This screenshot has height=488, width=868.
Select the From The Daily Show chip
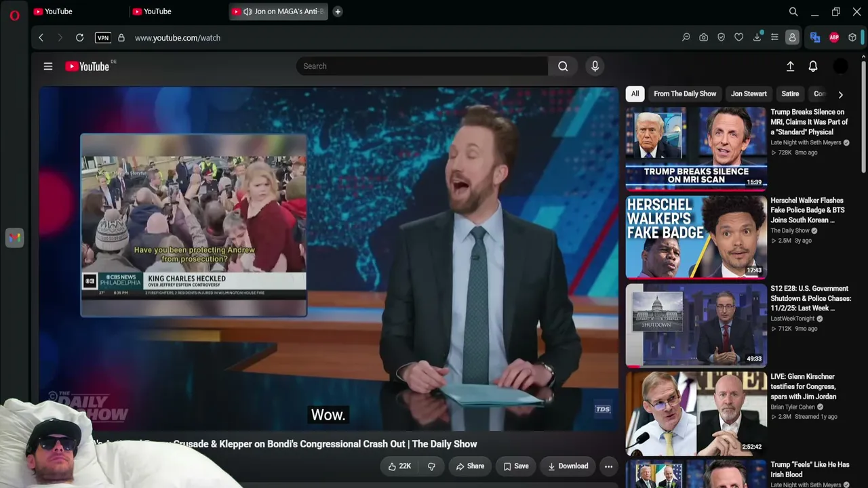coord(685,94)
